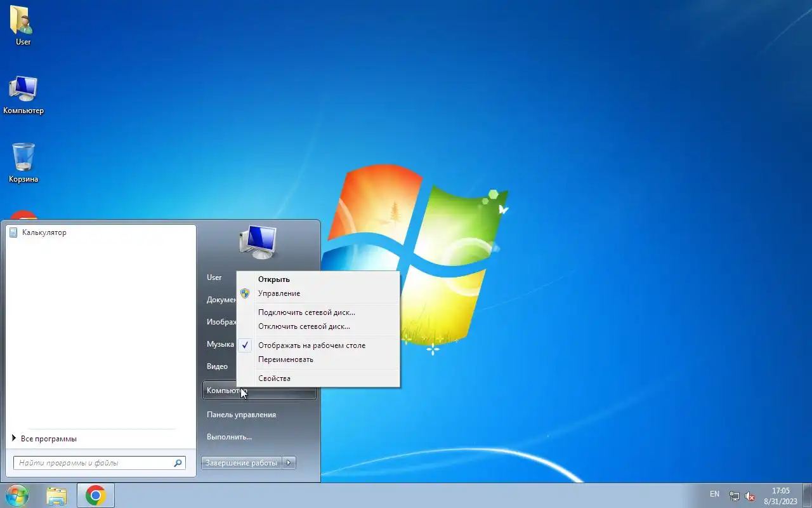This screenshot has height=508, width=812.
Task: Choose Отключить сетевой диск... menu entry
Action: tap(318, 326)
